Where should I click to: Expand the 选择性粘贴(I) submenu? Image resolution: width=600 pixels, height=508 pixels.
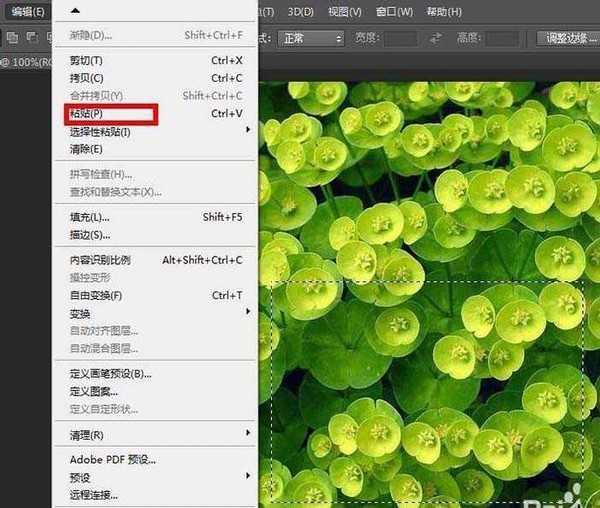point(100,131)
